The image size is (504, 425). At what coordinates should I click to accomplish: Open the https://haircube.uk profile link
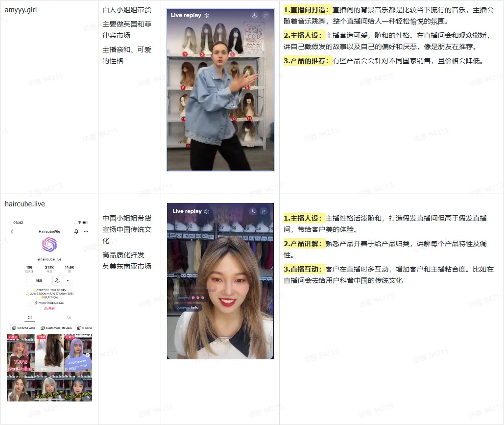49,303
